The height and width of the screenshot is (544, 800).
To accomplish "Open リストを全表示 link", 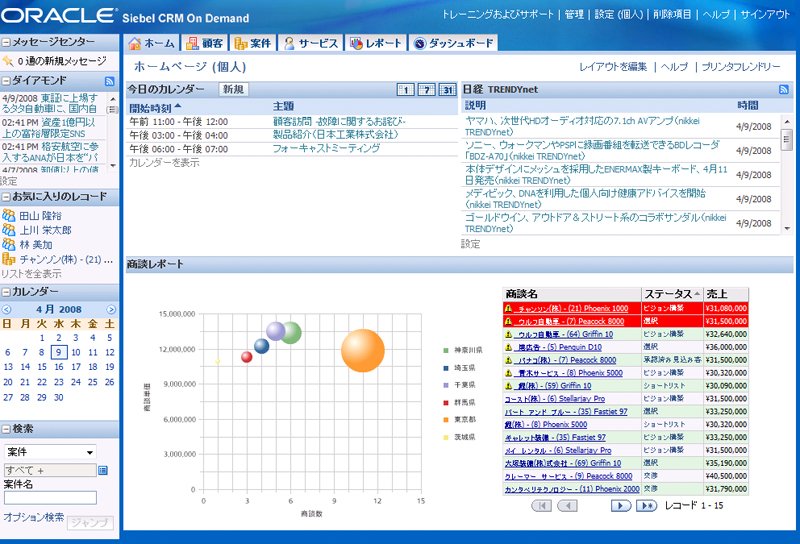I will pos(32,274).
